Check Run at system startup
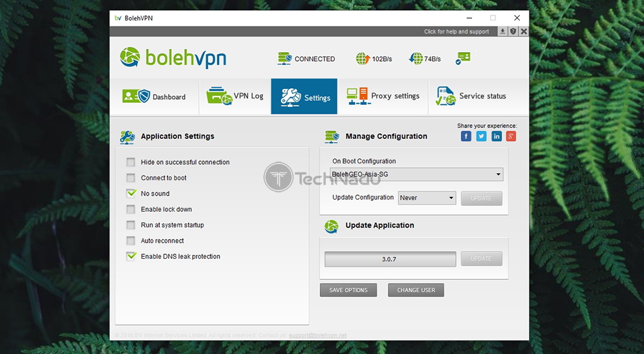644x354 pixels. click(131, 225)
